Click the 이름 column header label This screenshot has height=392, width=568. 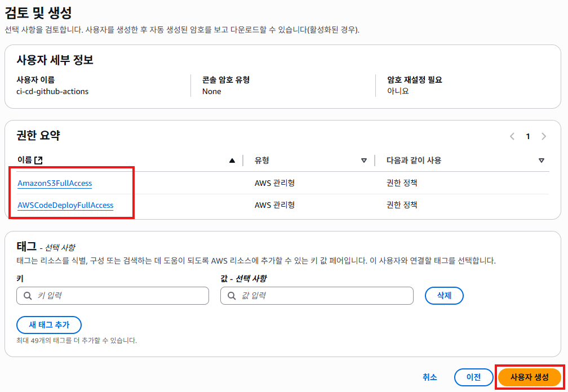25,160
